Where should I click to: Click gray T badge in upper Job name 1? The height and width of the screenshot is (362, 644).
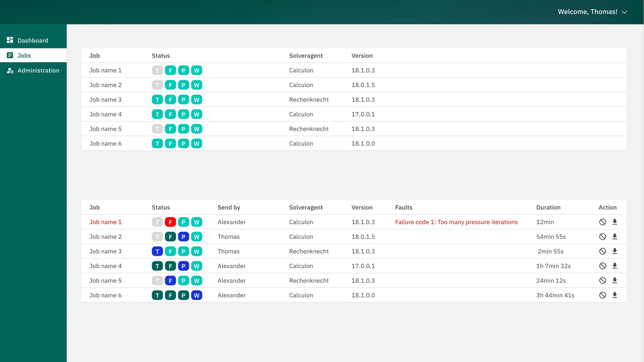(x=157, y=71)
